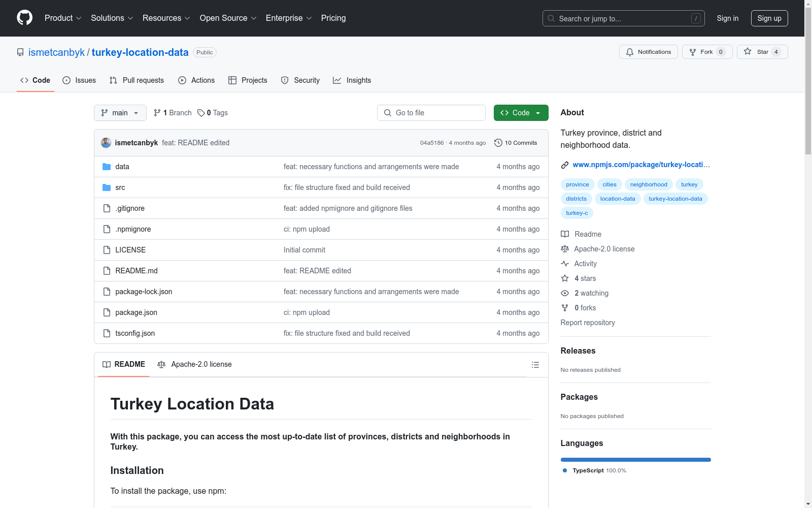Click the link icon beside npmjs URL
812x508 pixels.
coord(565,165)
